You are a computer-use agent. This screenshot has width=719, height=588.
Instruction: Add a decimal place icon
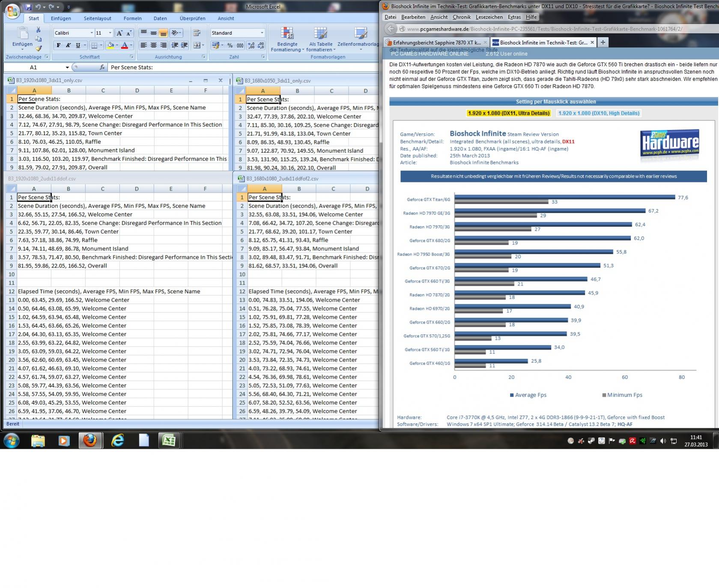[251, 45]
